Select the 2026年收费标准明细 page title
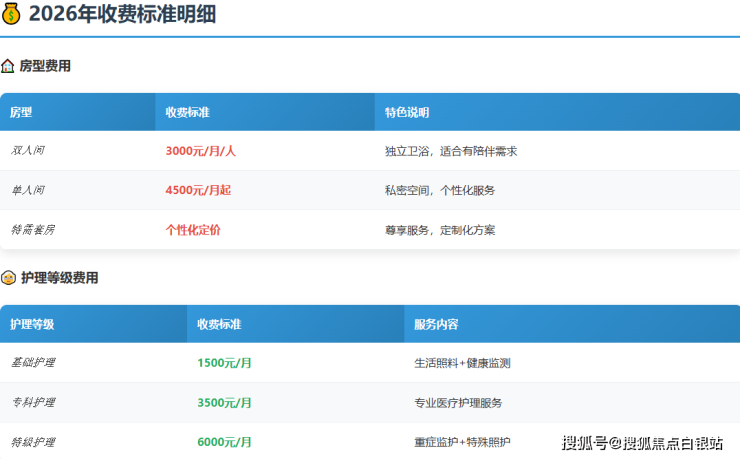The height and width of the screenshot is (459, 740). click(x=121, y=14)
